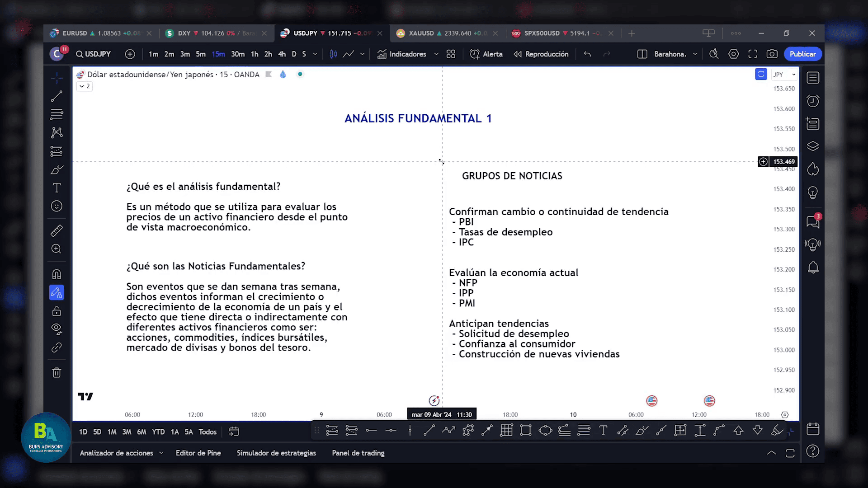Click the Reproducción replay button
The image size is (868, 488).
tap(541, 54)
